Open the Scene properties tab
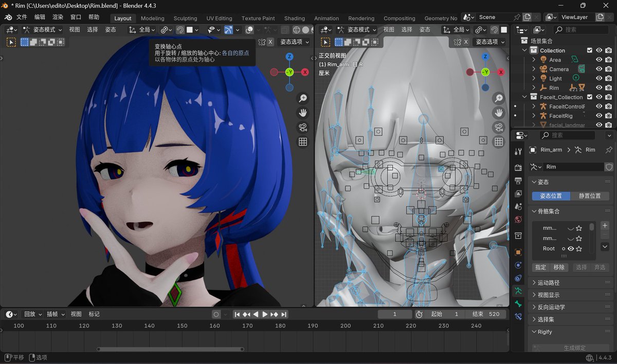Image resolution: width=617 pixels, height=364 pixels. [518, 206]
